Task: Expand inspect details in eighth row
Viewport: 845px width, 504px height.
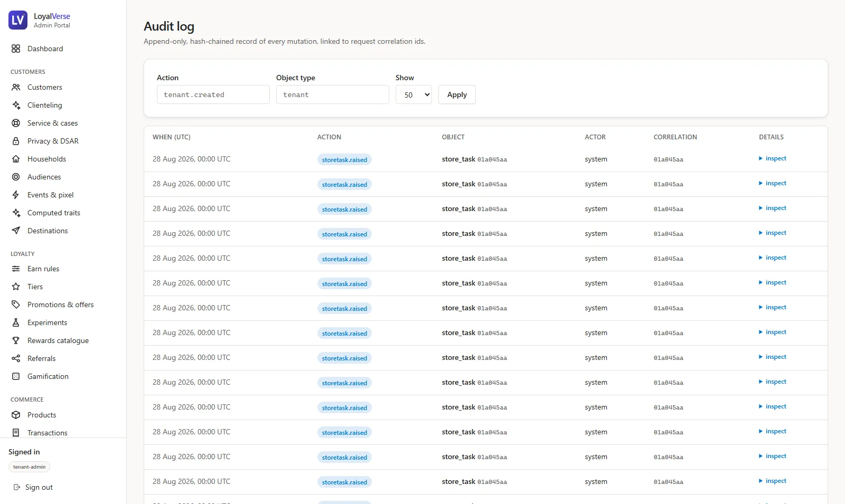Action: tap(773, 332)
